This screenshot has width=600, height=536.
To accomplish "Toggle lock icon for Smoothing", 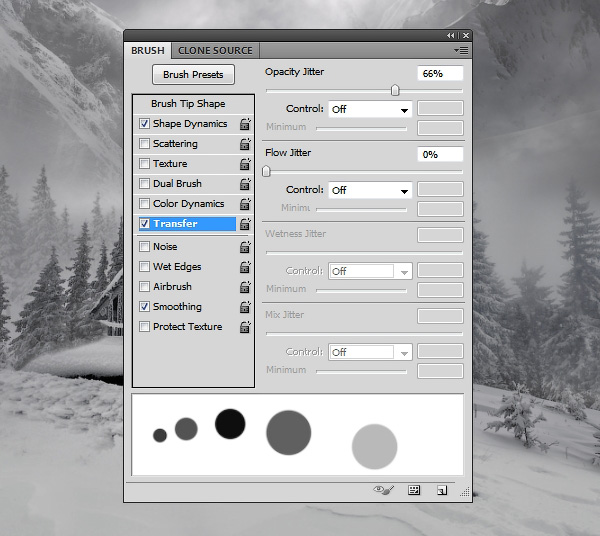I will 245,307.
